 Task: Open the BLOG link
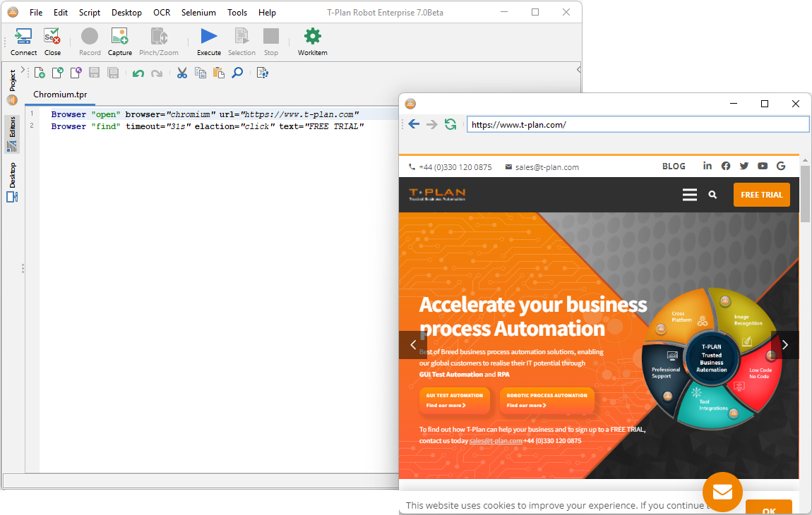pyautogui.click(x=674, y=166)
